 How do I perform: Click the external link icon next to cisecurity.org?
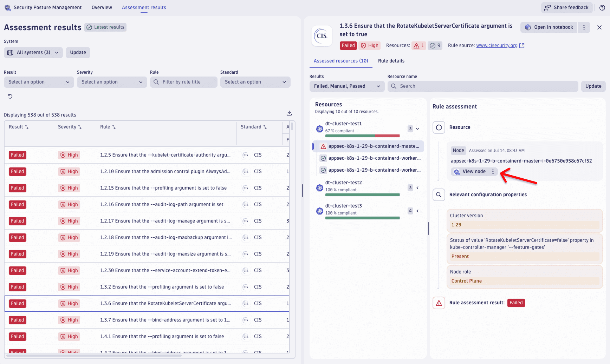(x=522, y=46)
